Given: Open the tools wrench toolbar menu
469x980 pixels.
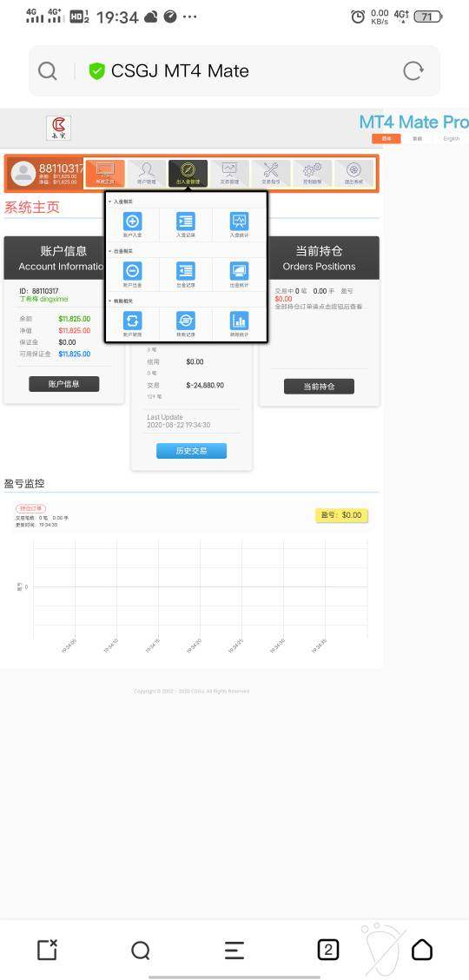Looking at the screenshot, I should click(x=270, y=173).
